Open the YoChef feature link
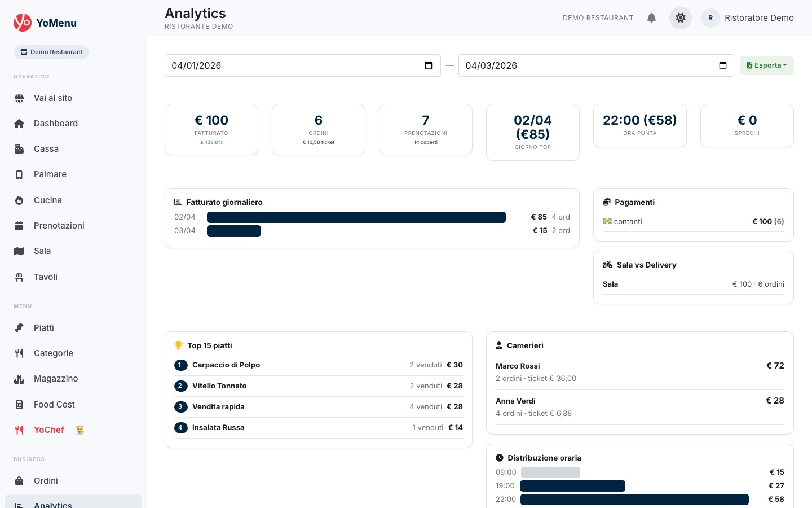812x508 pixels. point(48,430)
